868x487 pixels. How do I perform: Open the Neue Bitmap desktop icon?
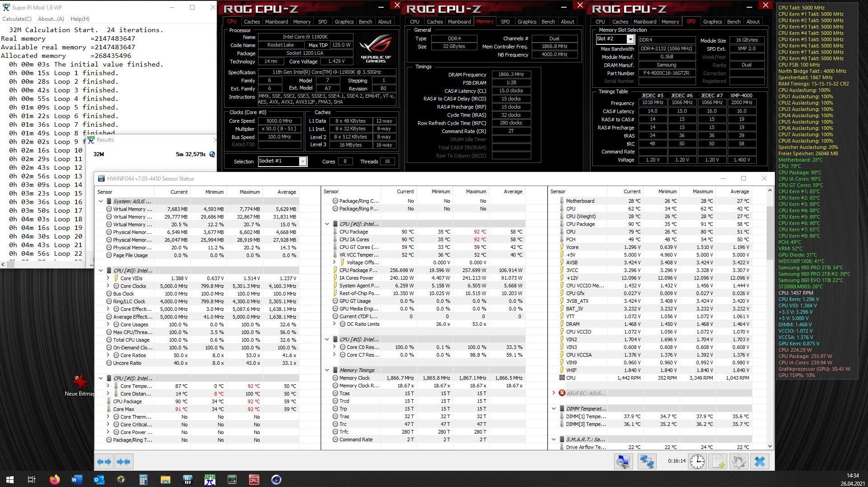(80, 385)
